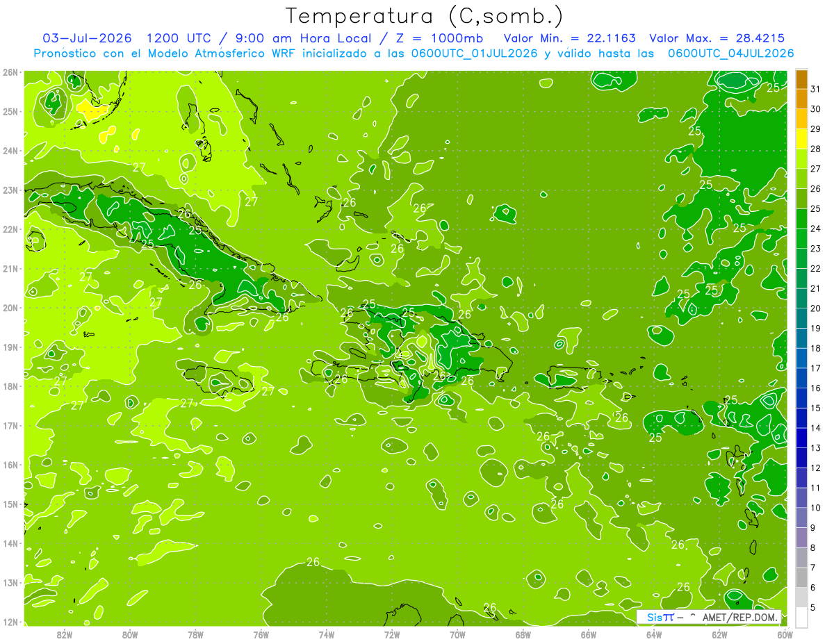The width and height of the screenshot is (834, 644).
Task: Click the '70W' longitude axis label
Action: coord(457,635)
